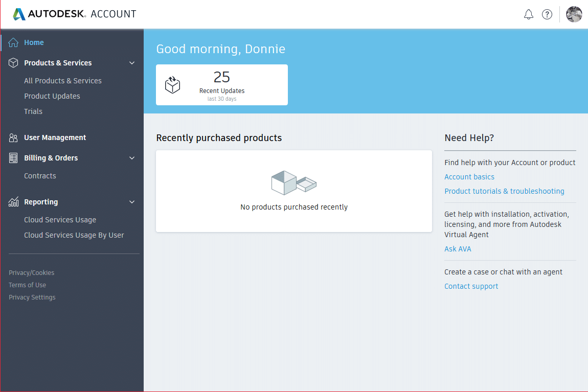Open Terms of Use link

tap(28, 285)
